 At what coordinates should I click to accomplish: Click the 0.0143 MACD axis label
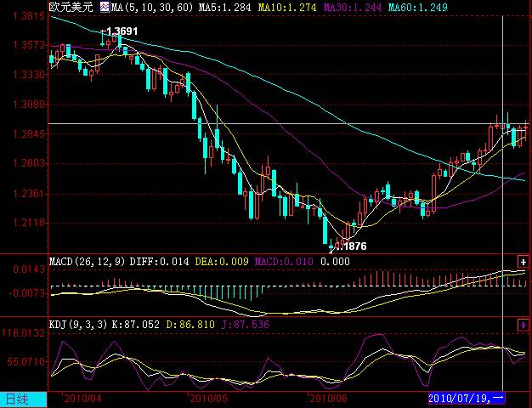point(29,269)
